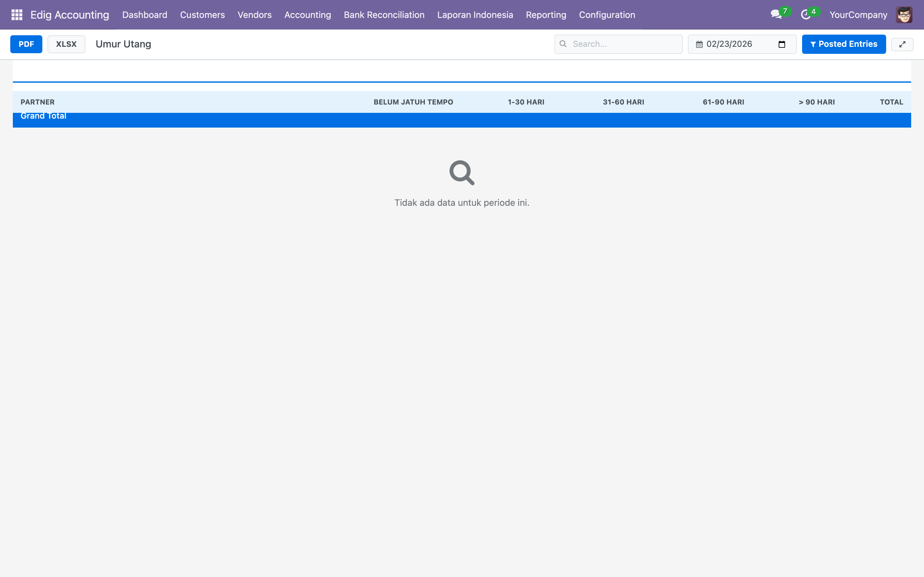The image size is (924, 577).
Task: Focus the Search input field
Action: coord(624,44)
